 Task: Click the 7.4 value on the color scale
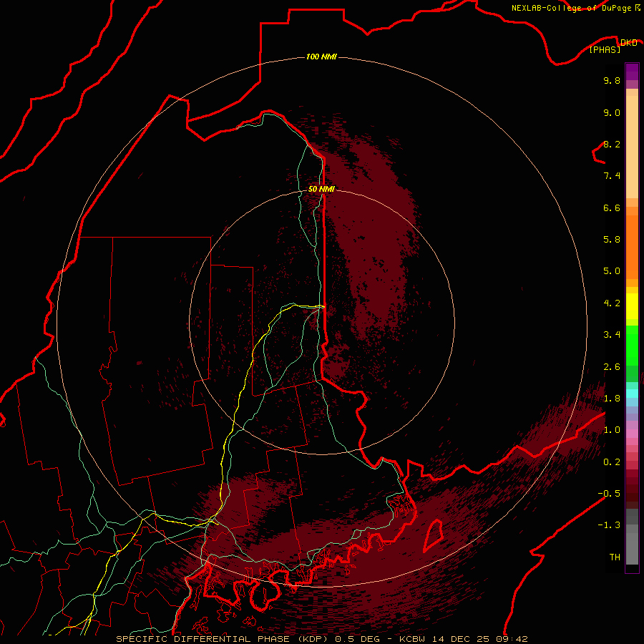612,176
